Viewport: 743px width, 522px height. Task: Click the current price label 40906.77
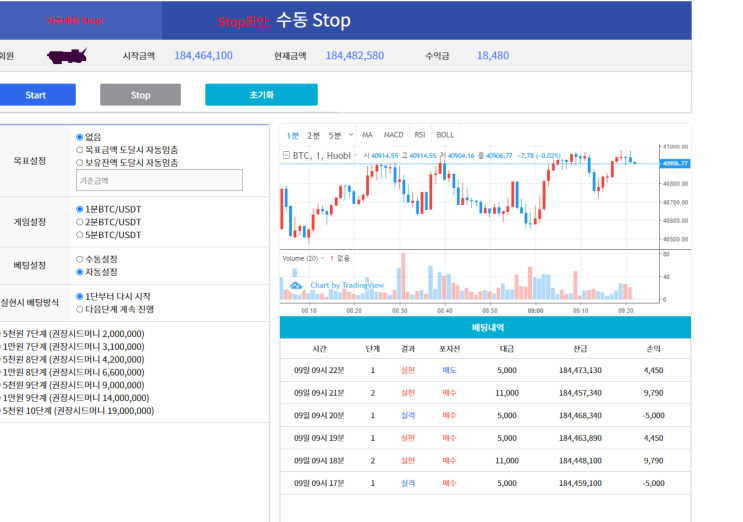tap(675, 163)
